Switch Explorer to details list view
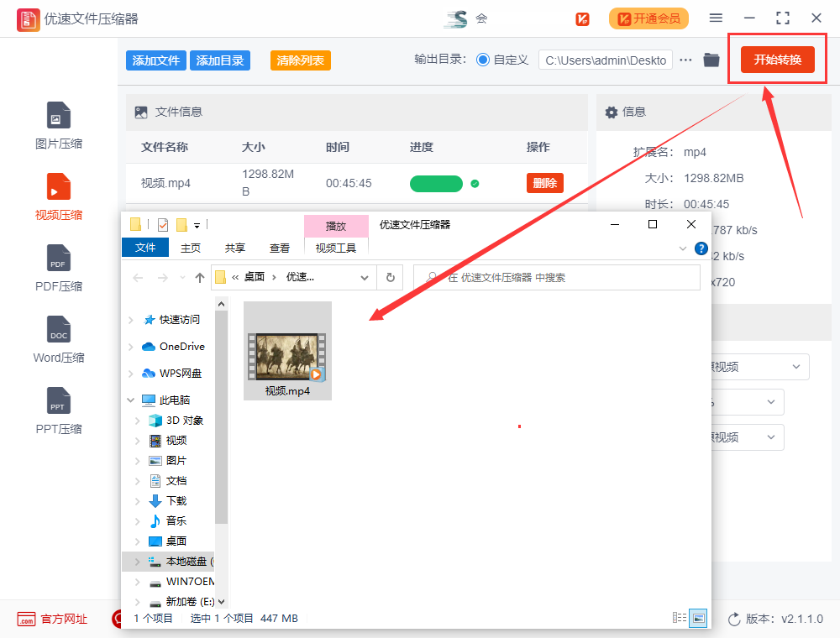The width and height of the screenshot is (840, 638). pyautogui.click(x=680, y=618)
